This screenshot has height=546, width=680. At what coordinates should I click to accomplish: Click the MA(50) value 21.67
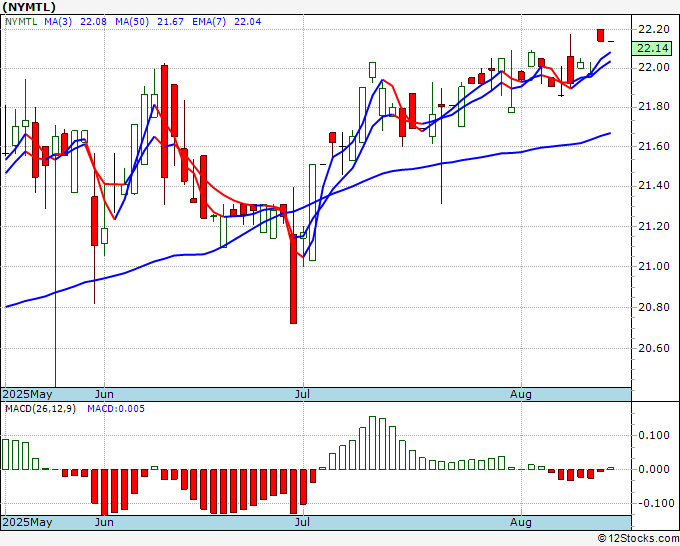click(x=170, y=22)
